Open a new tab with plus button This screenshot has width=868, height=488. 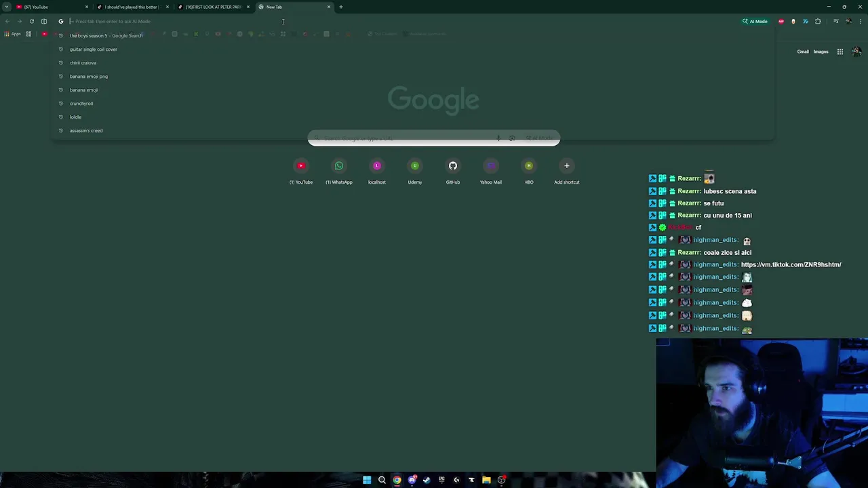tap(341, 7)
